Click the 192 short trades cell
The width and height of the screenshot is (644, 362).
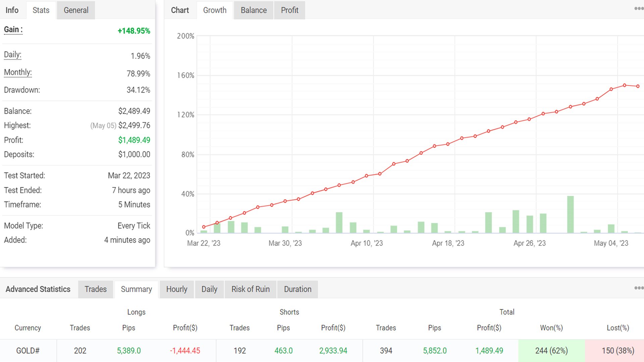[240, 351]
